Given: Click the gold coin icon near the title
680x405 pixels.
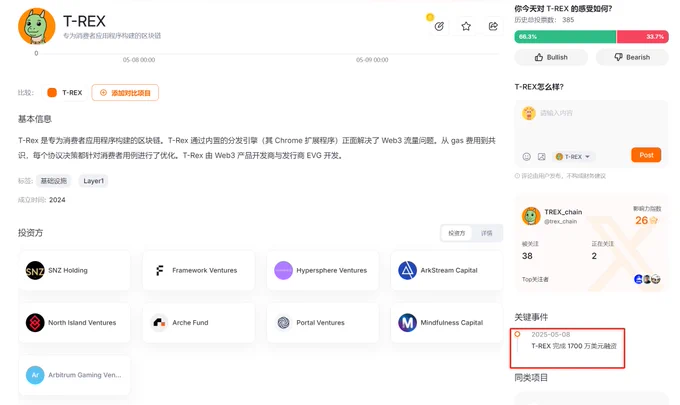Looking at the screenshot, I should coord(430,17).
